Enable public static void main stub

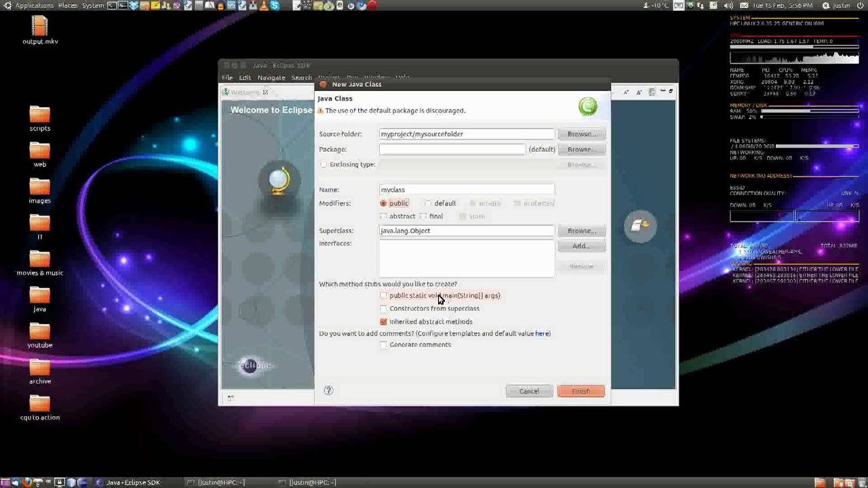pyautogui.click(x=384, y=296)
